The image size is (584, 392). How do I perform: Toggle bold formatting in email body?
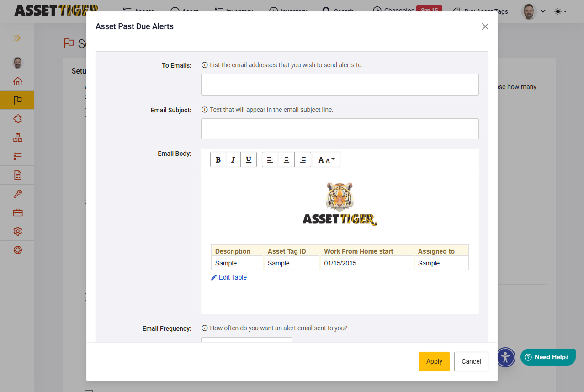218,159
